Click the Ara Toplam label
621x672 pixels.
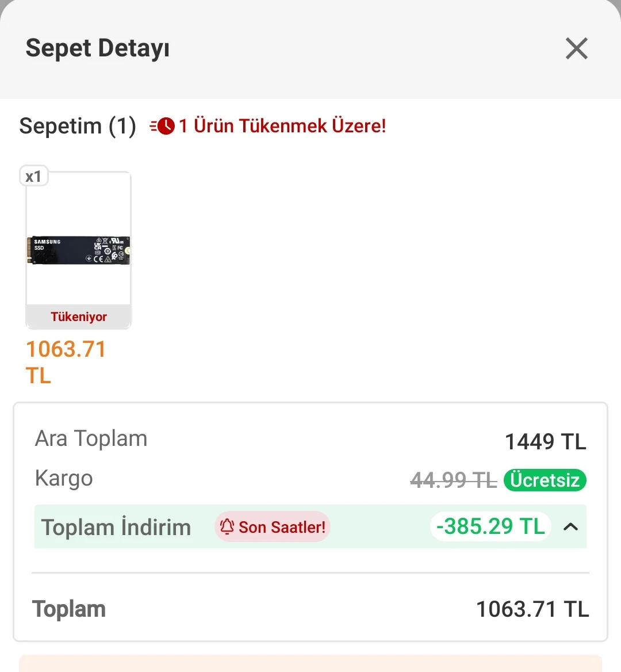coord(91,439)
